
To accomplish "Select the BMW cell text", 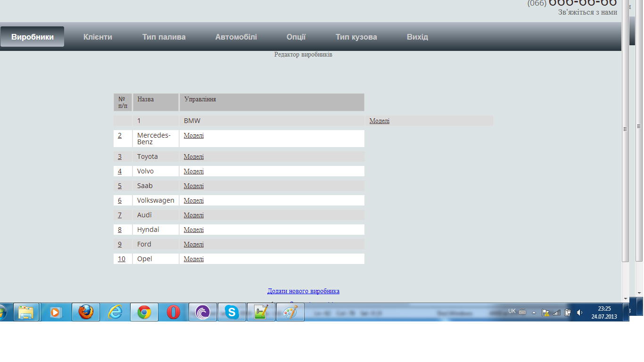I will click(x=192, y=121).
